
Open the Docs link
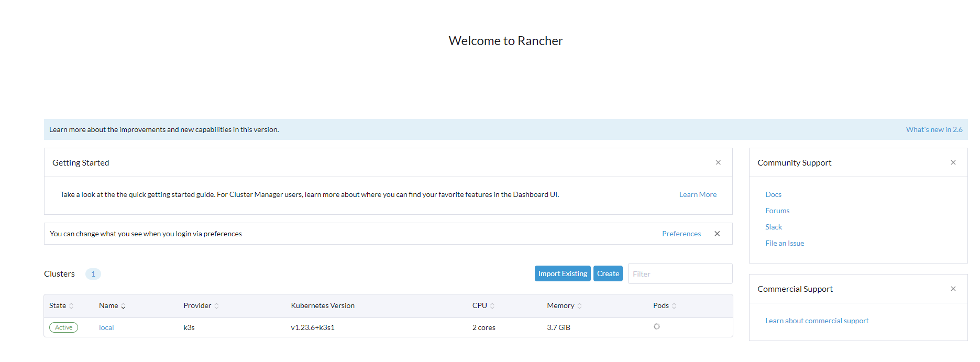[x=773, y=194]
